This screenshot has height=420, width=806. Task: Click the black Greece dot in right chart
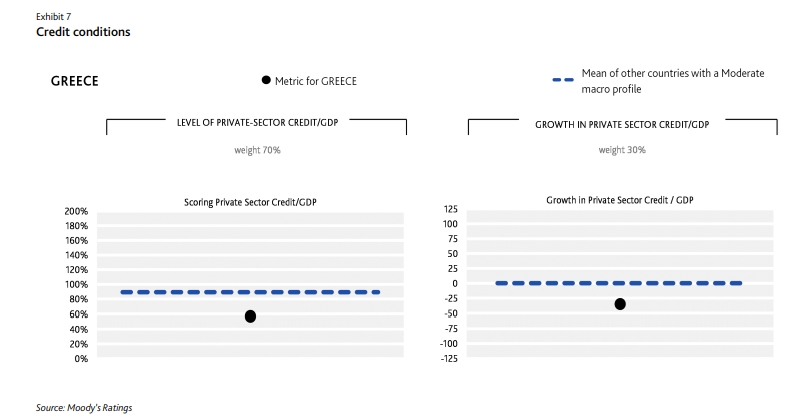(620, 304)
